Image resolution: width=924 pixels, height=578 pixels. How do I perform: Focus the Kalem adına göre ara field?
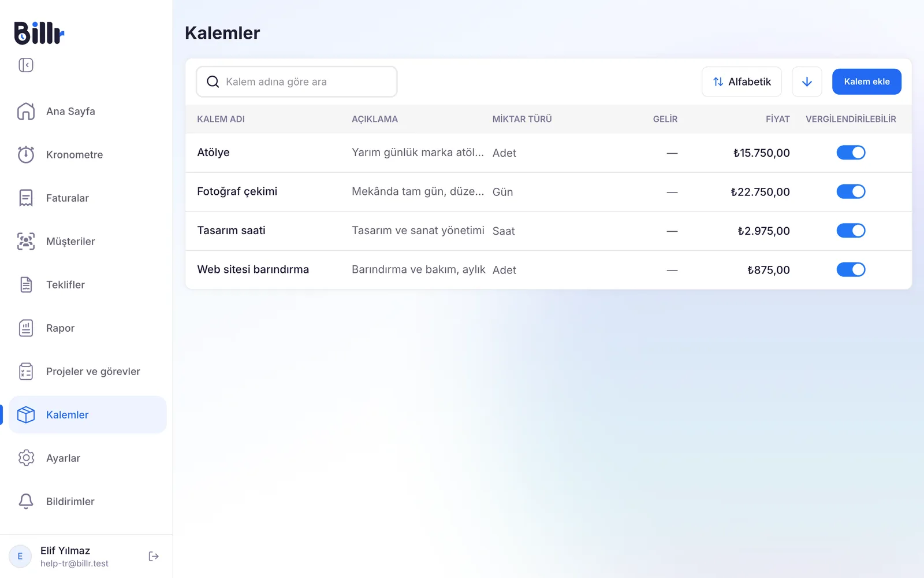coord(297,81)
